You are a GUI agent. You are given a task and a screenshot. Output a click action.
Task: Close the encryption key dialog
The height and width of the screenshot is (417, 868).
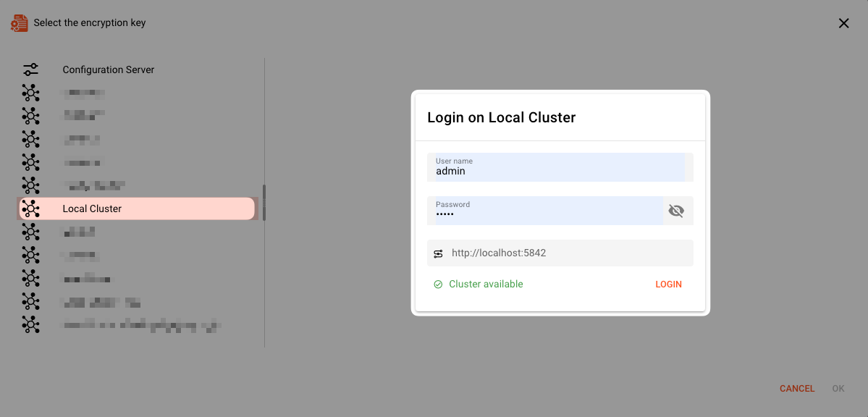point(843,22)
